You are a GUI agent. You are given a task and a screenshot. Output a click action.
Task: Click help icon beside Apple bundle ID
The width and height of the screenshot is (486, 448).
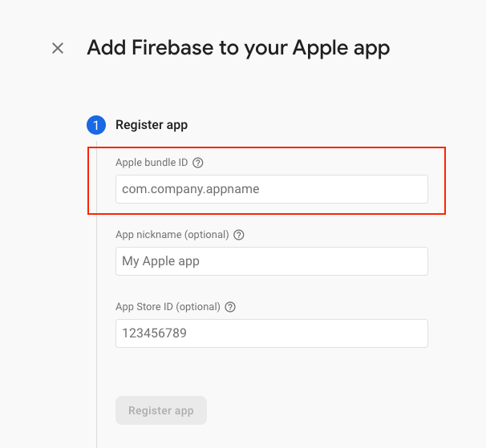pyautogui.click(x=198, y=163)
